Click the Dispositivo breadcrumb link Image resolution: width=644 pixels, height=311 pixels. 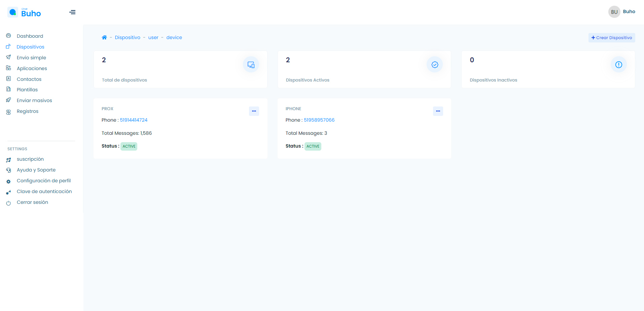[x=128, y=37]
